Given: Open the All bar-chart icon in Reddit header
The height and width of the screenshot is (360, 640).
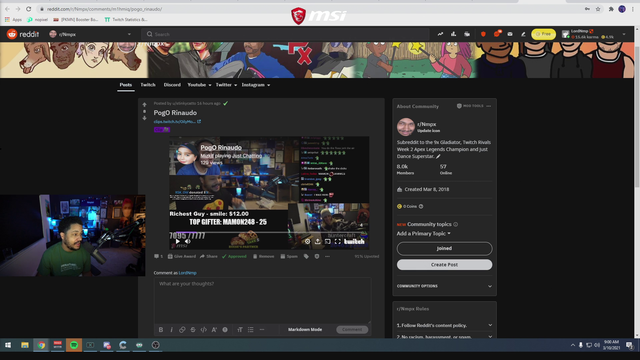Looking at the screenshot, I should 453,34.
